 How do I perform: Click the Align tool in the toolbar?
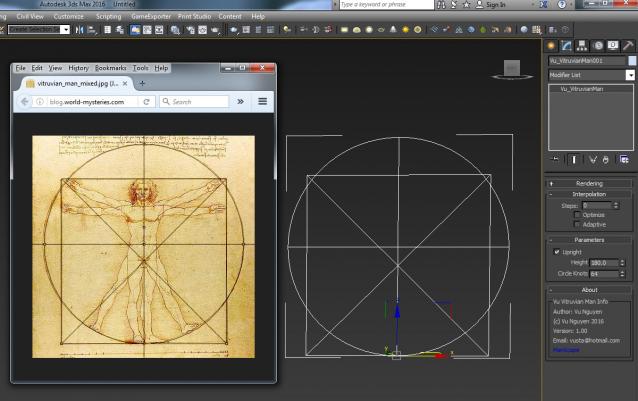(92, 30)
